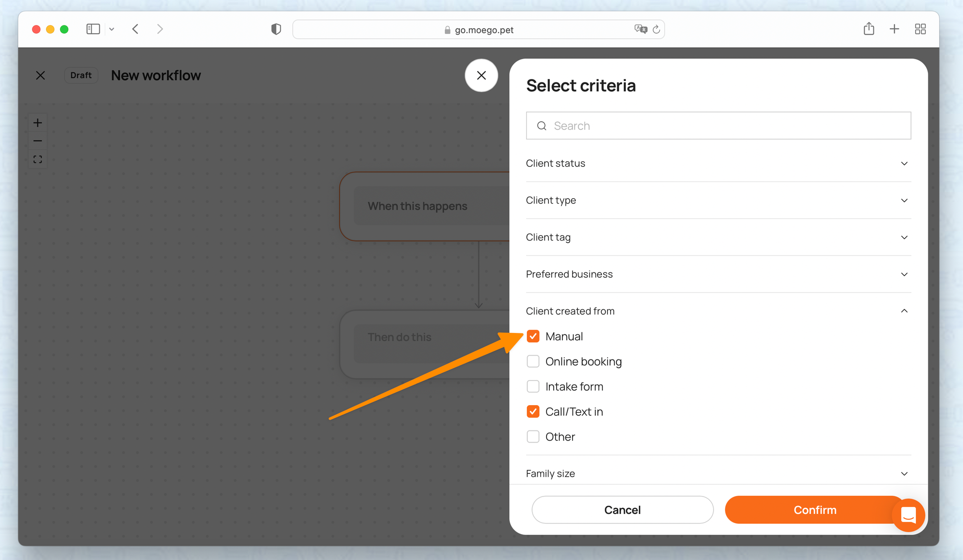Click the page reload icon

pyautogui.click(x=656, y=29)
